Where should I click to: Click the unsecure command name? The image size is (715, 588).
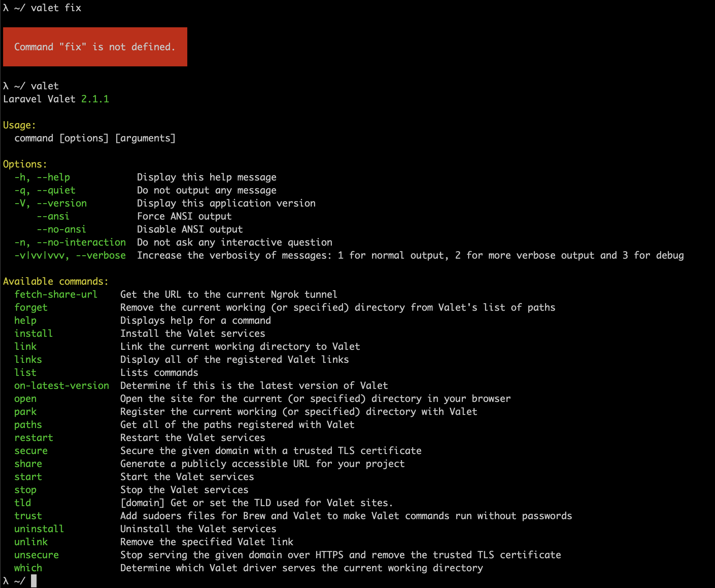pyautogui.click(x=37, y=555)
